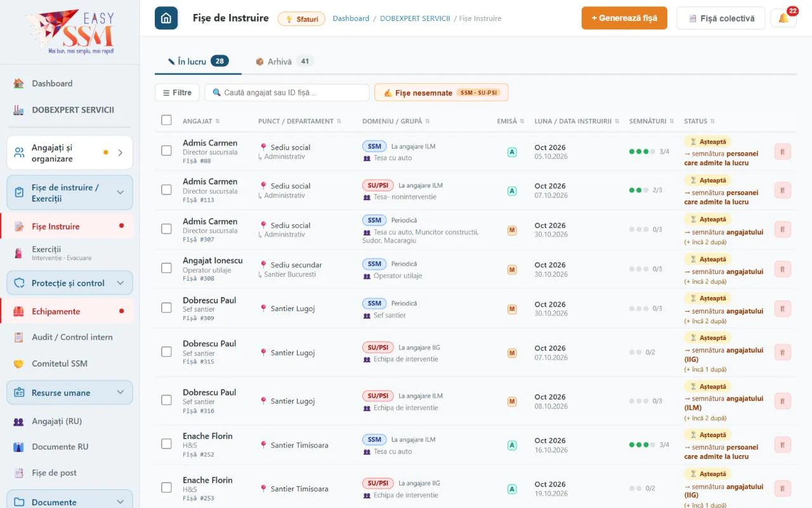Click the DOBEXPERT SERVICII building icon
This screenshot has height=508, width=812.
point(19,110)
